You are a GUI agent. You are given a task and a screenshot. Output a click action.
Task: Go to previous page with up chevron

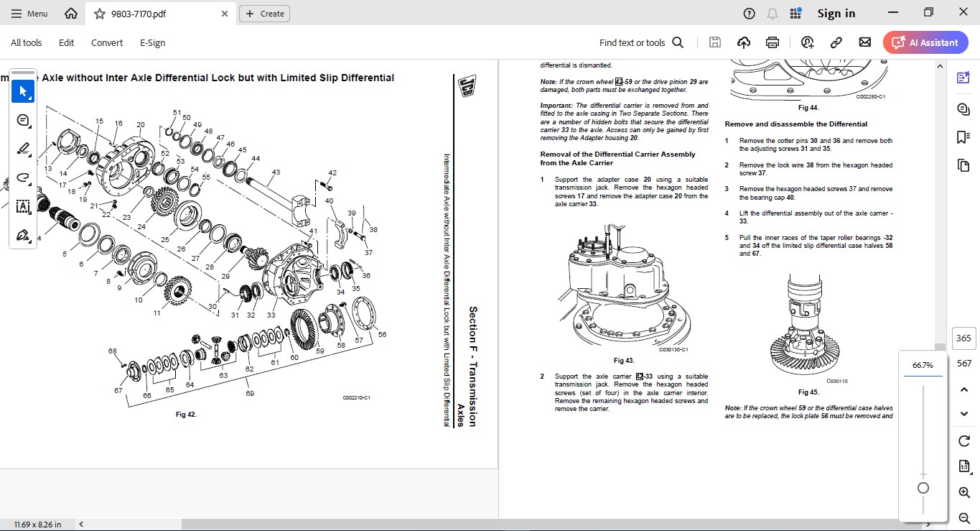[964, 389]
